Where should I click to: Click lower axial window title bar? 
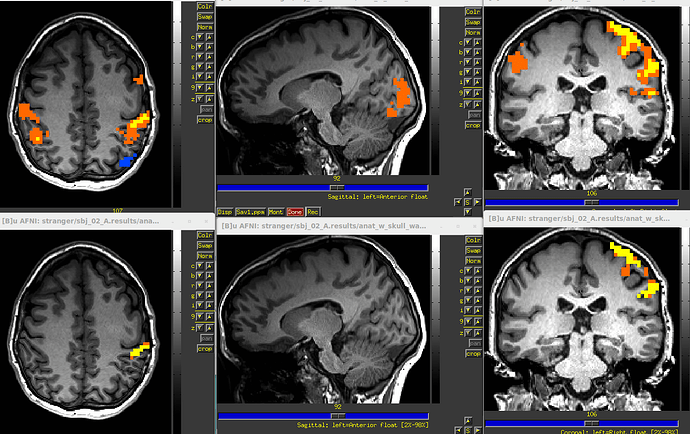(107, 221)
